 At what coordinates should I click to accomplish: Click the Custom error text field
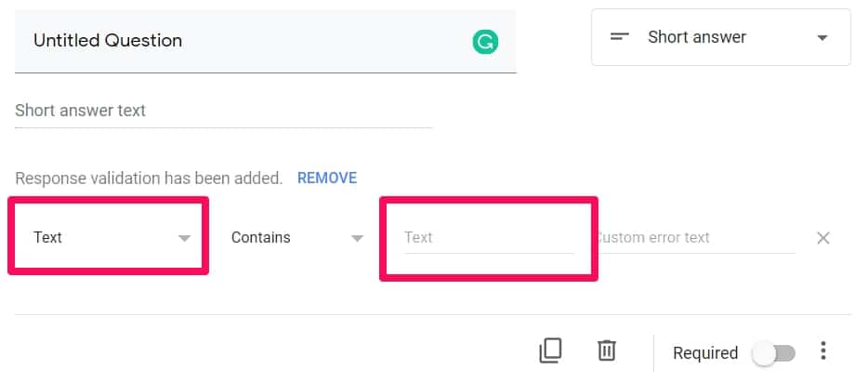pyautogui.click(x=696, y=238)
